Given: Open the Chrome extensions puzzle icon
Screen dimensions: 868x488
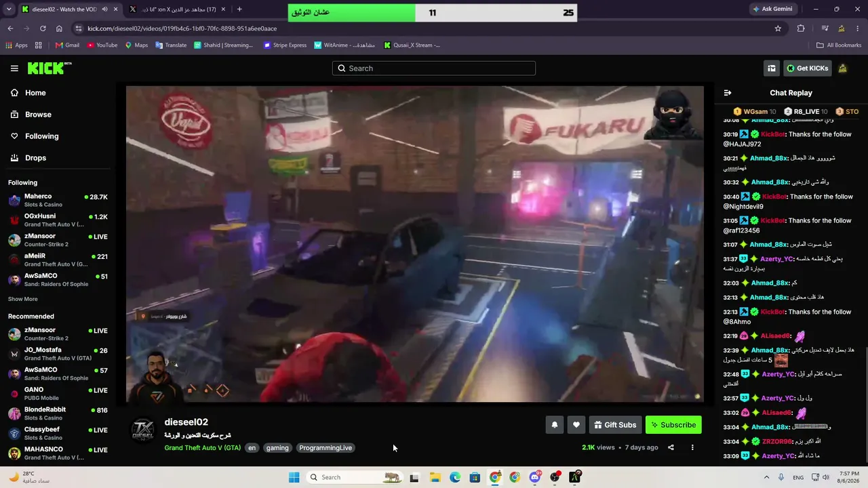Looking at the screenshot, I should pyautogui.click(x=801, y=28).
